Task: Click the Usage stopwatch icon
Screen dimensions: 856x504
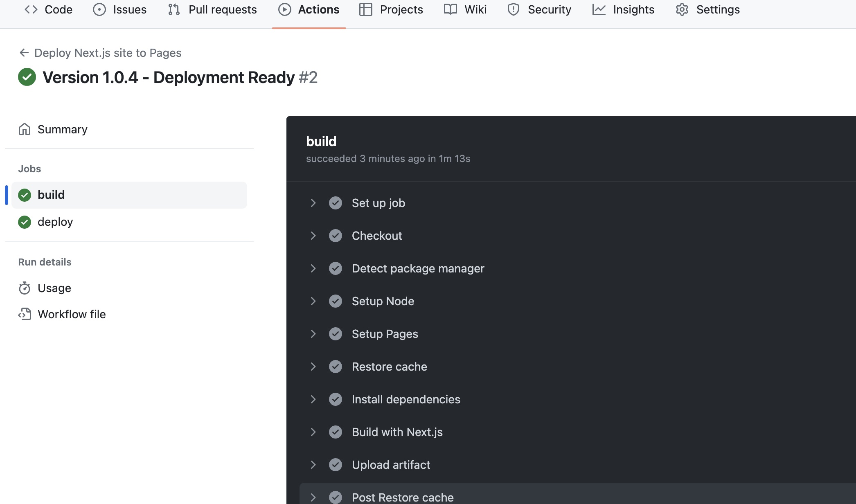Action: [x=25, y=288]
